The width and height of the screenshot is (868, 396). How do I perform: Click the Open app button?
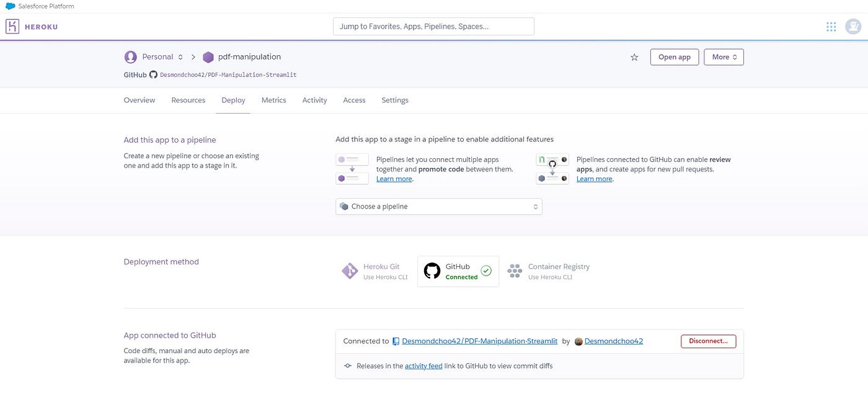click(x=674, y=57)
